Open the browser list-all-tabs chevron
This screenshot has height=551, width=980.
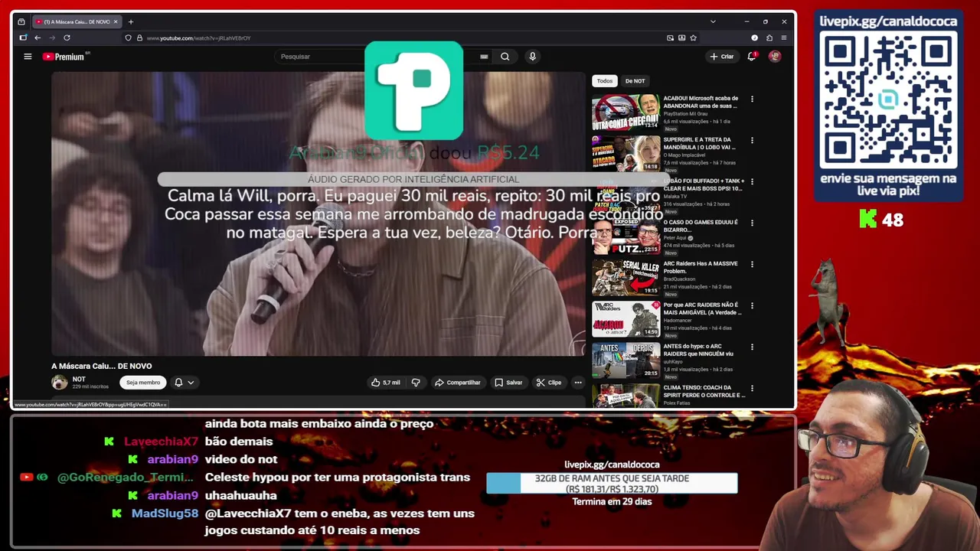pyautogui.click(x=713, y=21)
